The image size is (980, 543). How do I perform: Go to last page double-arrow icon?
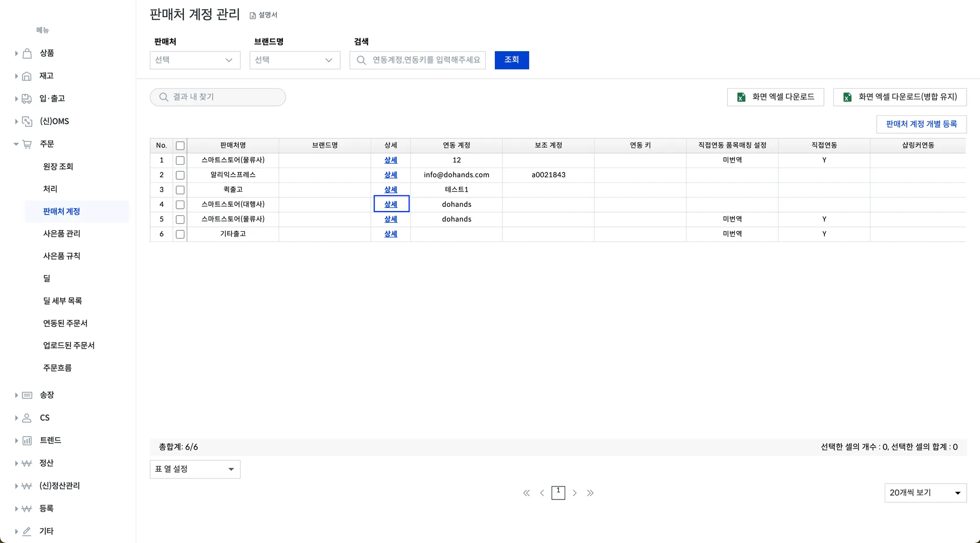[590, 493]
